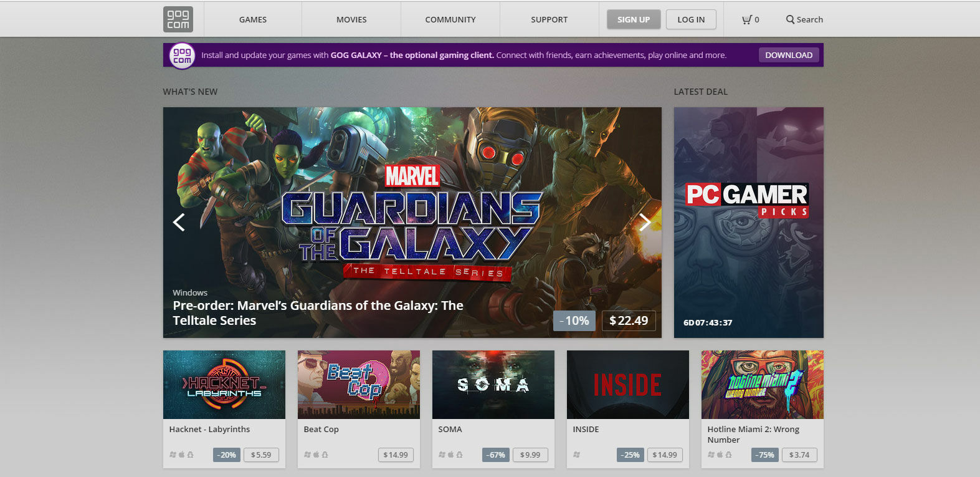Click Hacknet -20% discount badge
Image resolution: width=980 pixels, height=477 pixels.
227,455
